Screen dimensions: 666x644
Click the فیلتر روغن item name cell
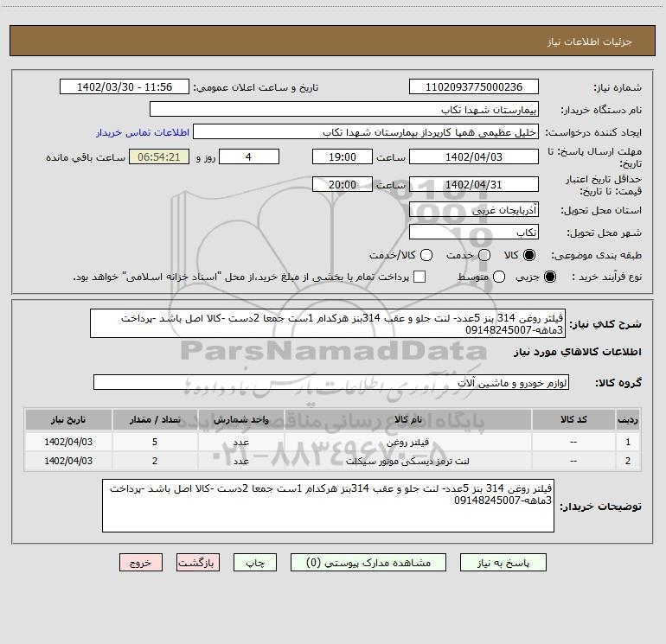coord(407,442)
